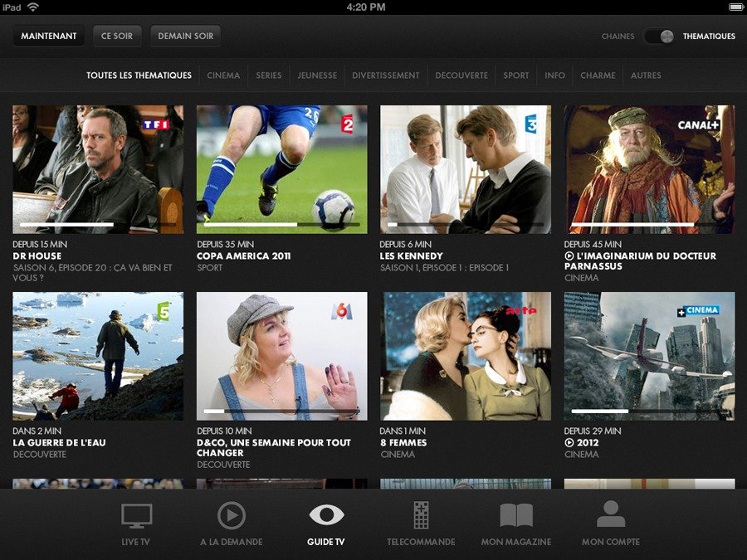Open the Mon Magazine book icon

tap(515, 516)
